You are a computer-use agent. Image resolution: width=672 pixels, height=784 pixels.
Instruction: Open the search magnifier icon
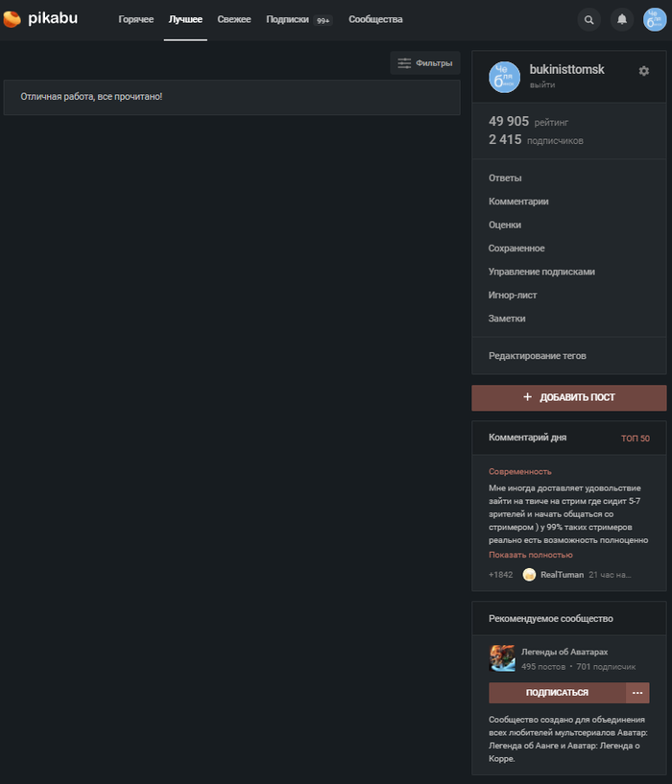(589, 19)
